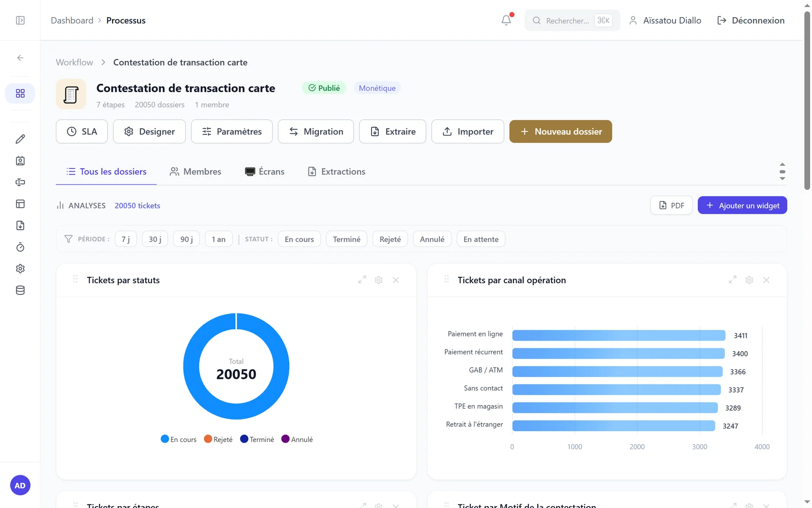Toggle the Rejeté status filter
This screenshot has width=812, height=508.
(390, 239)
